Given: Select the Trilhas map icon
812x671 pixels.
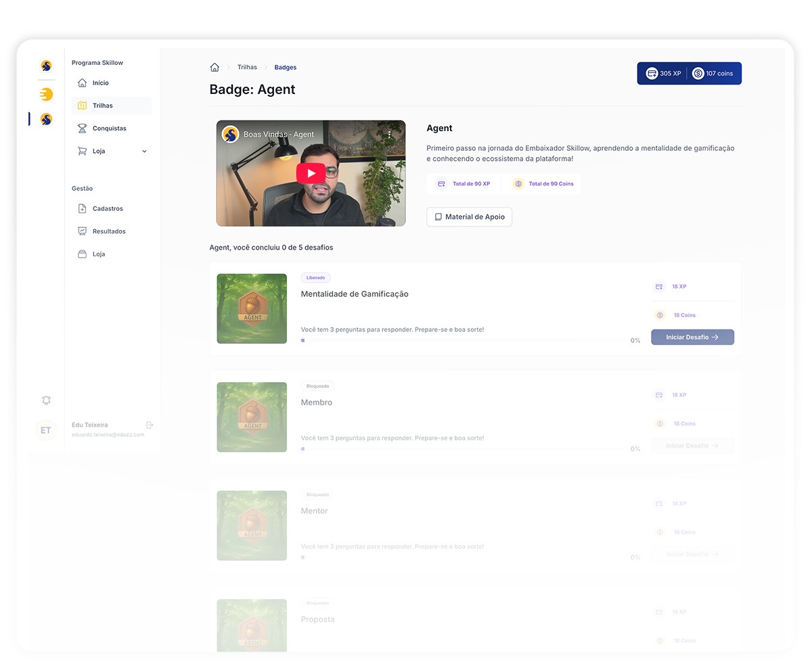Looking at the screenshot, I should 83,106.
